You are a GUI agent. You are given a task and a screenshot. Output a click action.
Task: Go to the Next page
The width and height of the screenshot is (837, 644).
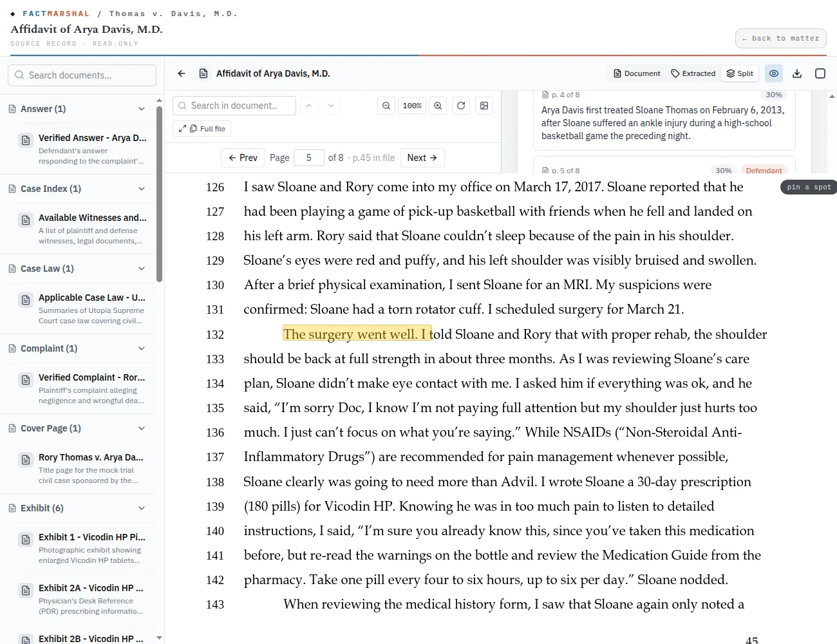click(422, 158)
